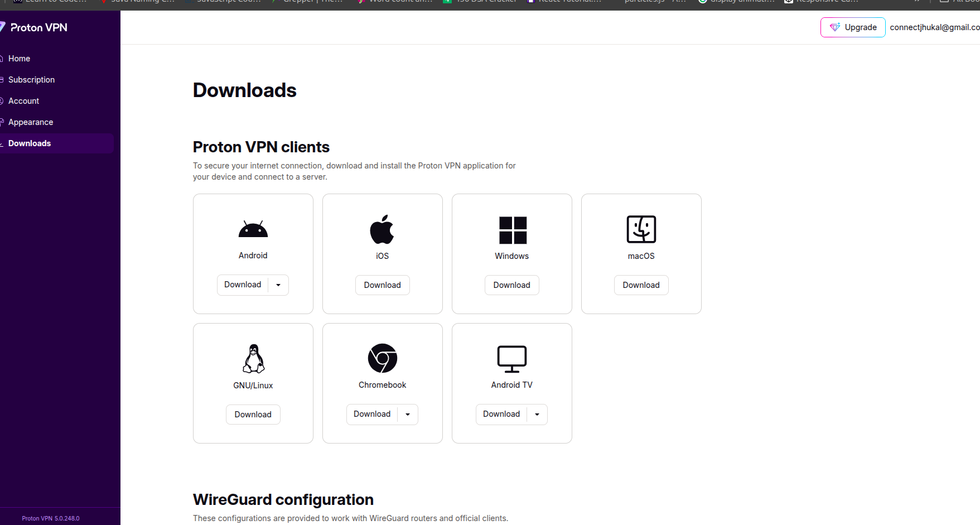Click the Proton VPN clients heading
The width and height of the screenshot is (980, 525).
(261, 147)
